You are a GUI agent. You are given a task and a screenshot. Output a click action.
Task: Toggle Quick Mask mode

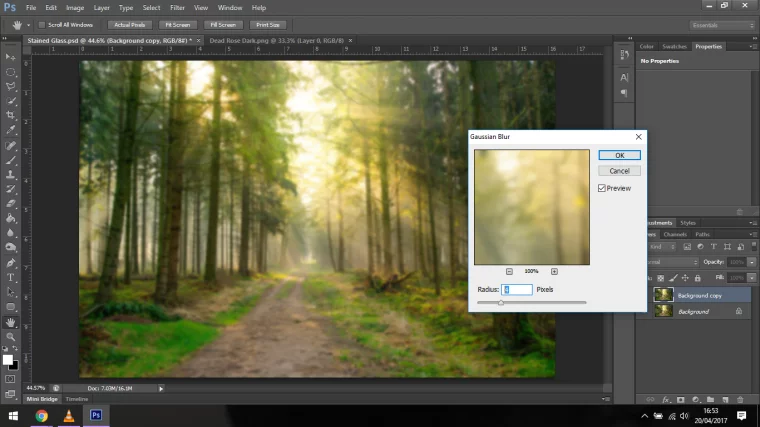[10, 379]
